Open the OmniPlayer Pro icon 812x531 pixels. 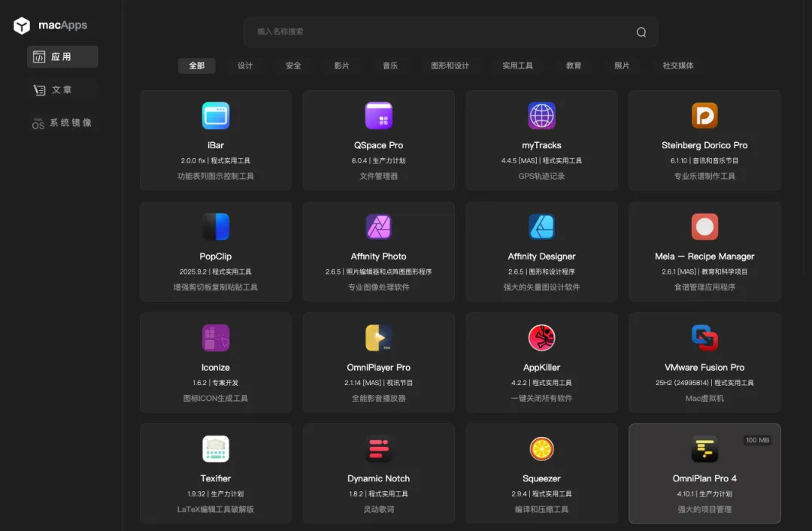(378, 338)
